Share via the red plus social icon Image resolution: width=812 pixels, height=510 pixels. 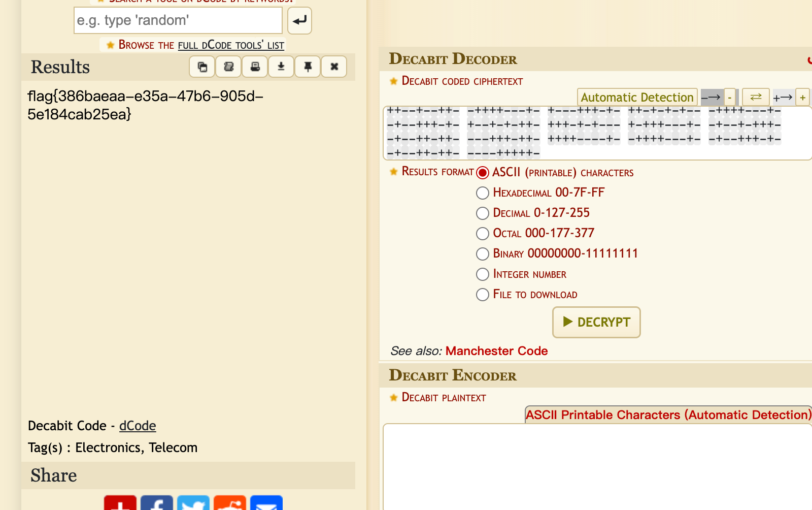click(x=120, y=503)
